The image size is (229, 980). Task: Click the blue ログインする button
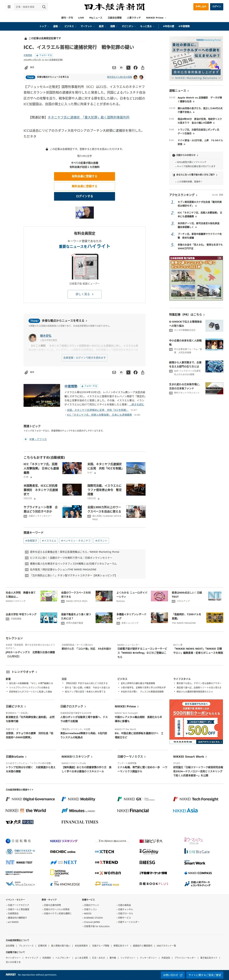[x=84, y=196]
